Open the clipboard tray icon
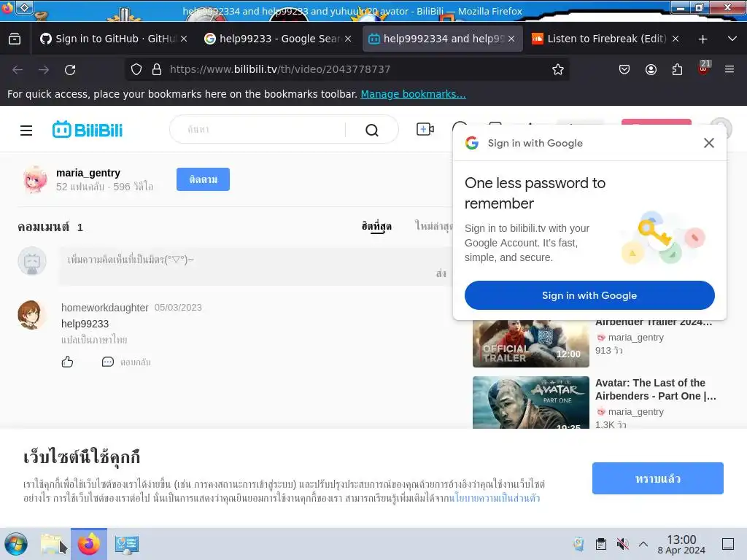The image size is (747, 560). tap(601, 544)
